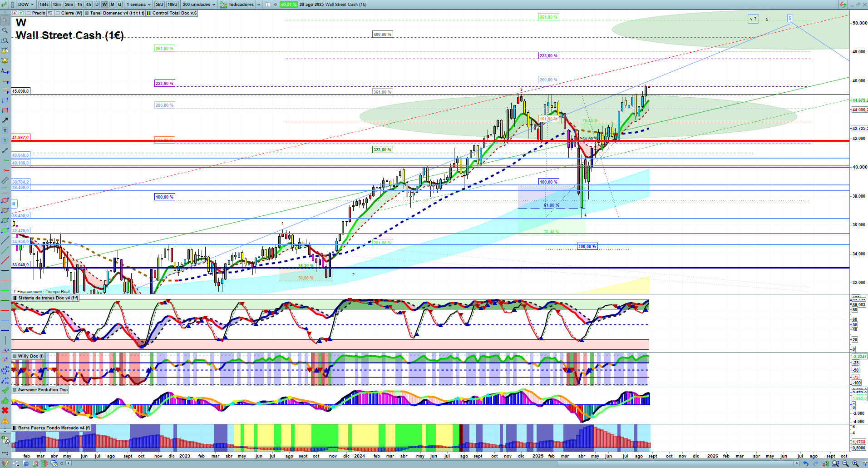868x468 pixels.
Task: Switch to the 4h timeframe
Action: [x=89, y=5]
